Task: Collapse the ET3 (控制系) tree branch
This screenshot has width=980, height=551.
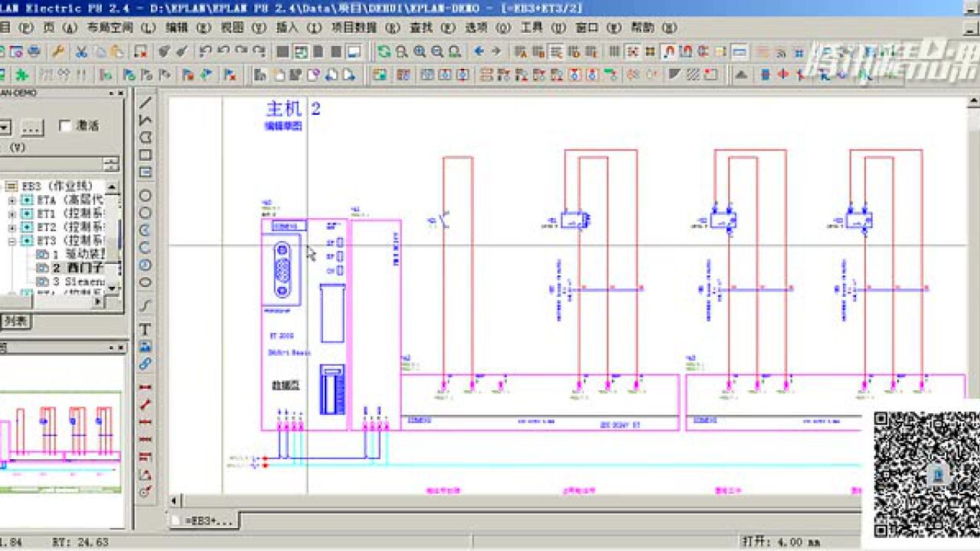Action: tap(11, 240)
